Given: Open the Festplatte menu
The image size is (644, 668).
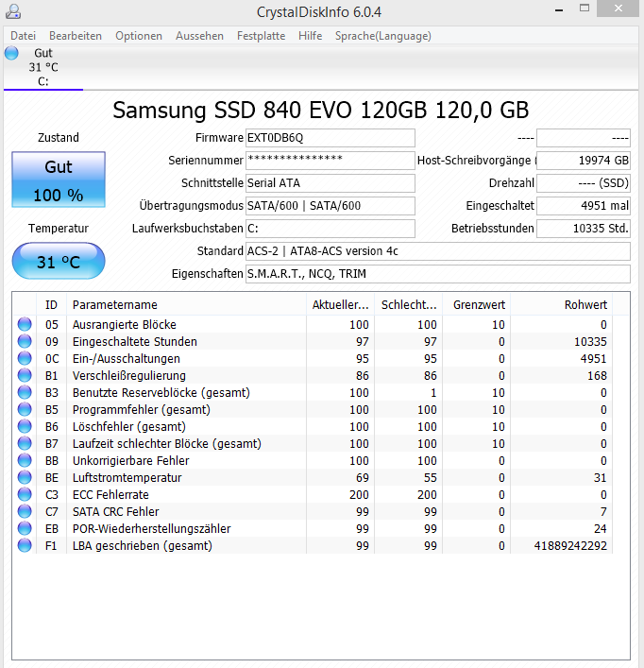Looking at the screenshot, I should point(261,36).
